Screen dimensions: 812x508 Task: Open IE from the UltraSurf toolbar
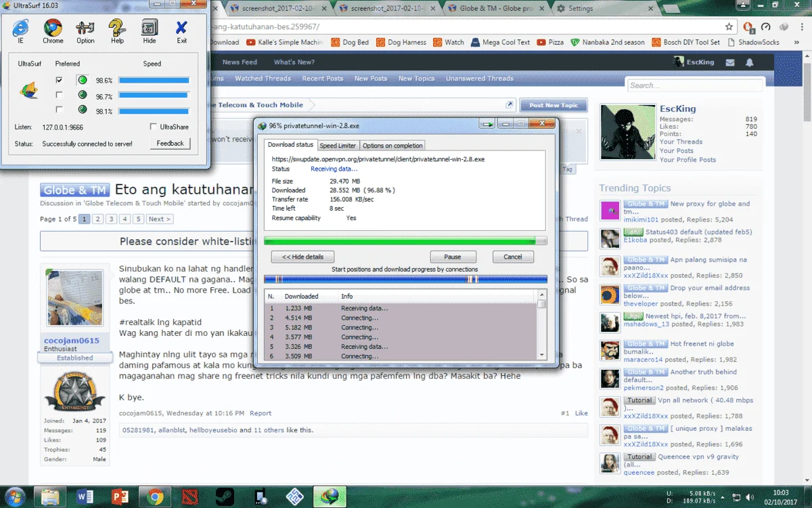20,31
